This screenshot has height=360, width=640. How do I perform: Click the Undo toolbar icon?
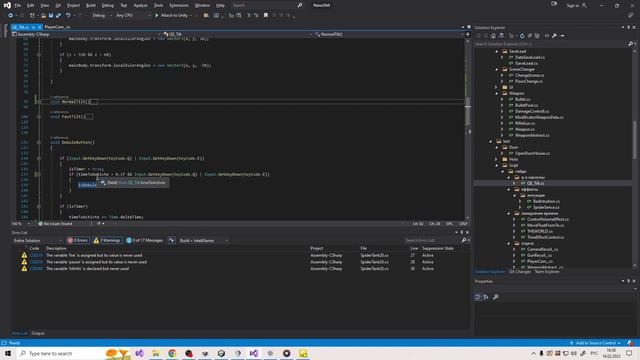click(68, 15)
